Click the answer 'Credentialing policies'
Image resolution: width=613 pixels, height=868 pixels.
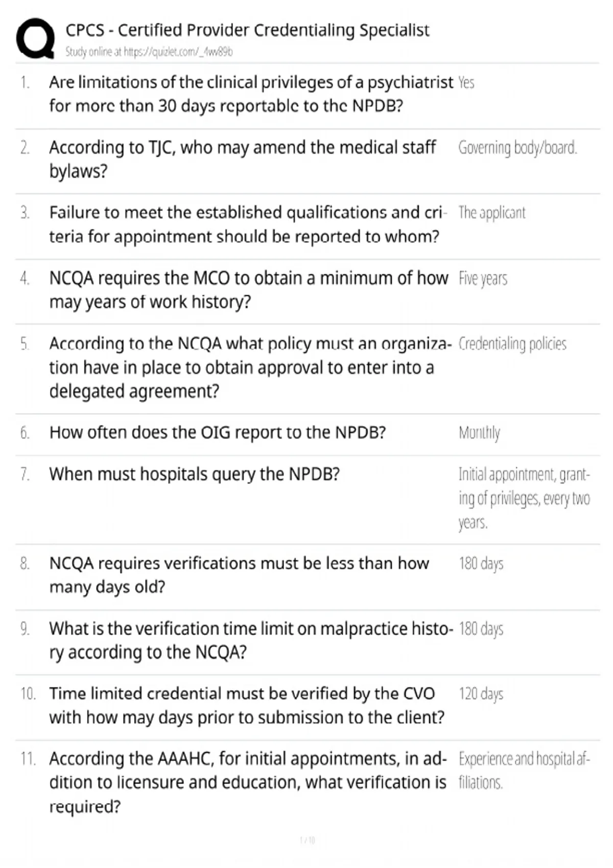[512, 344]
